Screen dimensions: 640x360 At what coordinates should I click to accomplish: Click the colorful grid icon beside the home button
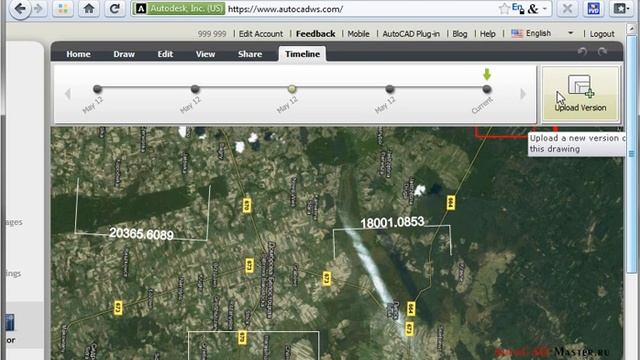point(63,9)
